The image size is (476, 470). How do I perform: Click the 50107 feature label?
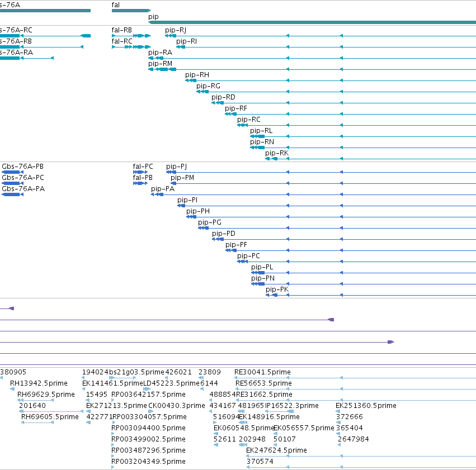tap(285, 439)
